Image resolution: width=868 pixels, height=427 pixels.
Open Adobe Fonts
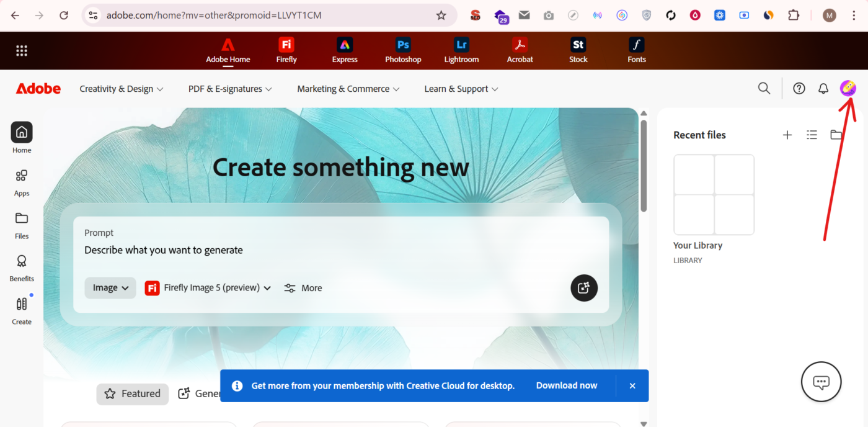tap(637, 50)
